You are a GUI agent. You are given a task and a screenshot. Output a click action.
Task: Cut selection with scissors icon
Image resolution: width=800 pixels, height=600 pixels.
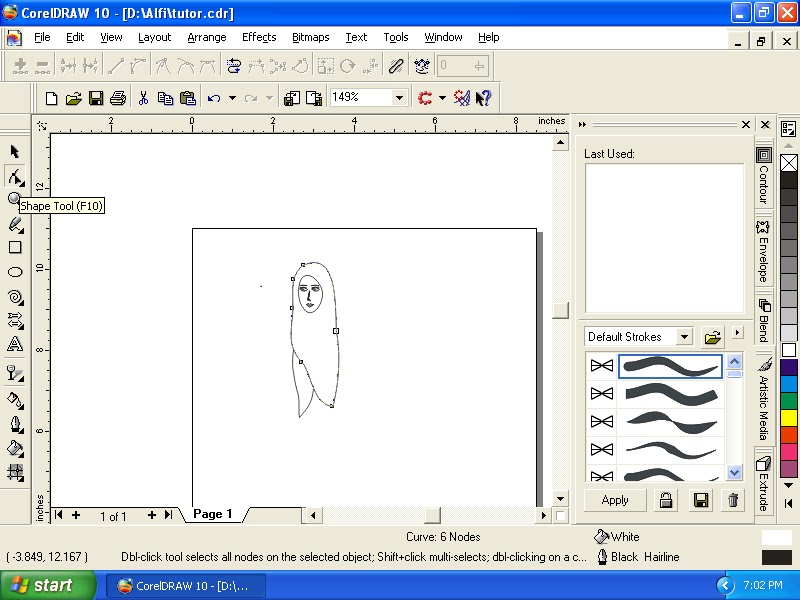coord(143,97)
